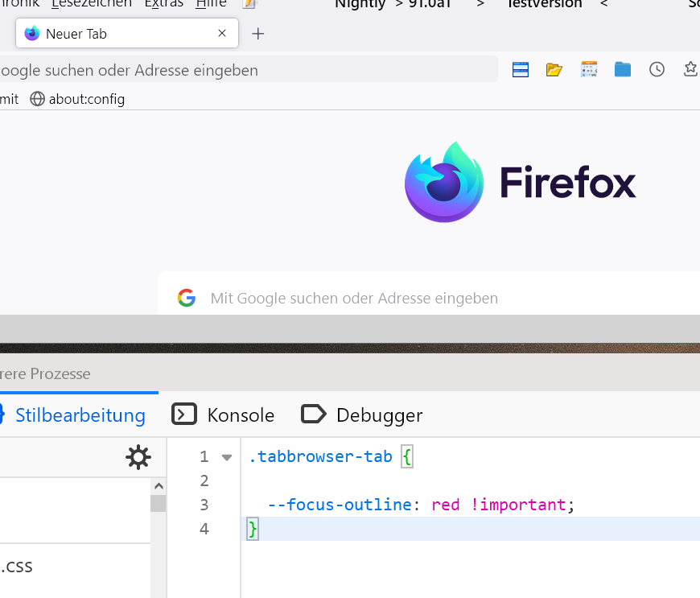Close the Neuer Tab tab
Image resolution: width=700 pixels, height=598 pixels.
222,34
